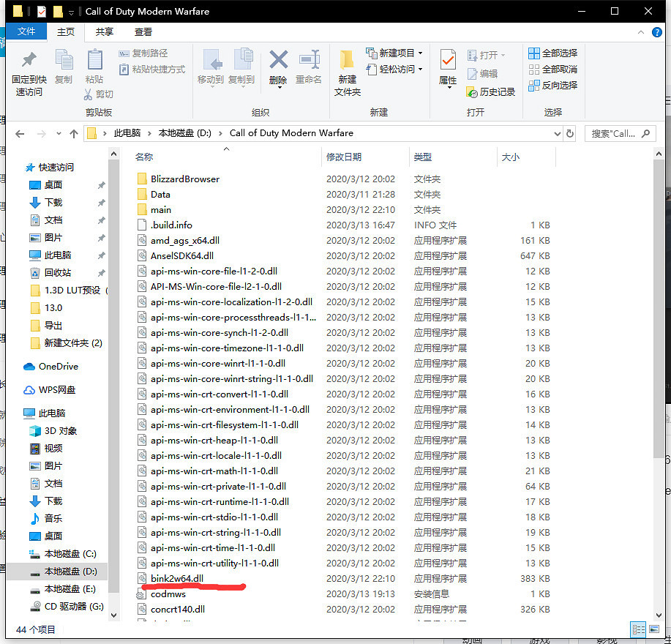Open the Share tab
This screenshot has width=671, height=644.
click(x=105, y=32)
